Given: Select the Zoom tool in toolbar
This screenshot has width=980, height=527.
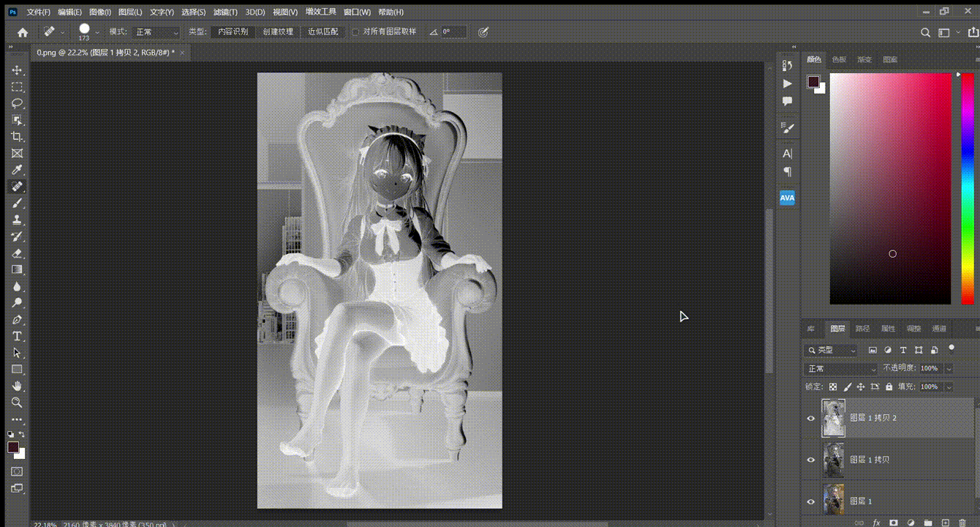Looking at the screenshot, I should (17, 403).
